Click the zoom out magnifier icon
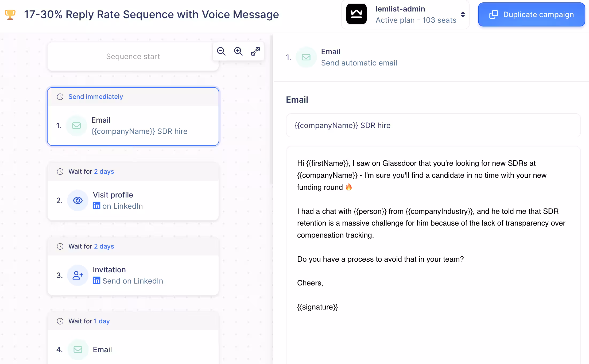 pyautogui.click(x=221, y=51)
